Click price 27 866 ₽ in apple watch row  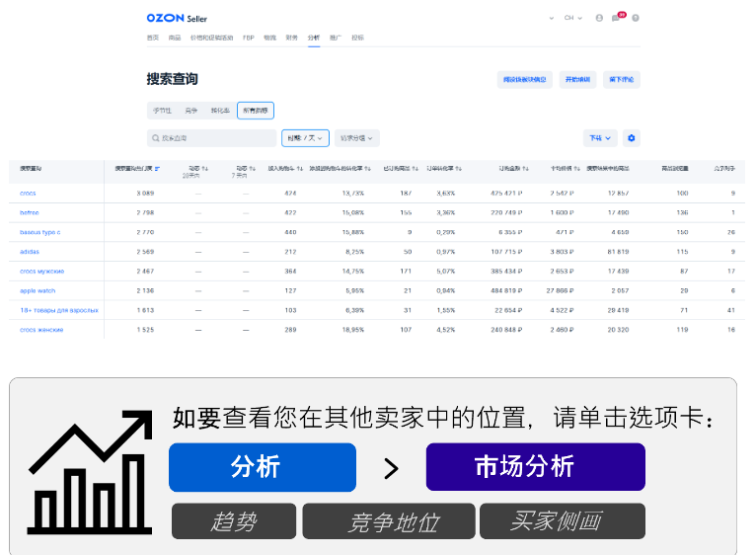[560, 291]
